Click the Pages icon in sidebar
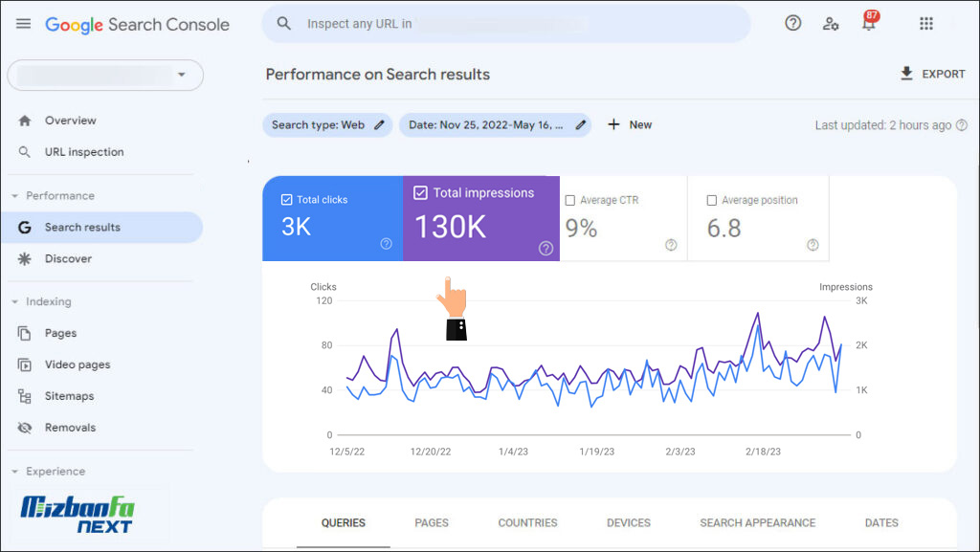This screenshot has width=980, height=552. tap(24, 334)
